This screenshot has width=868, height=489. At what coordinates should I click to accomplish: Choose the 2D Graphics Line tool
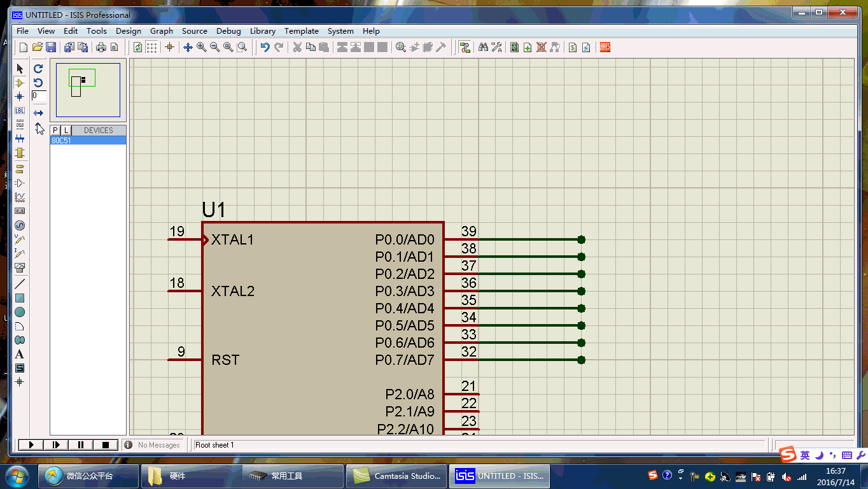(x=20, y=284)
